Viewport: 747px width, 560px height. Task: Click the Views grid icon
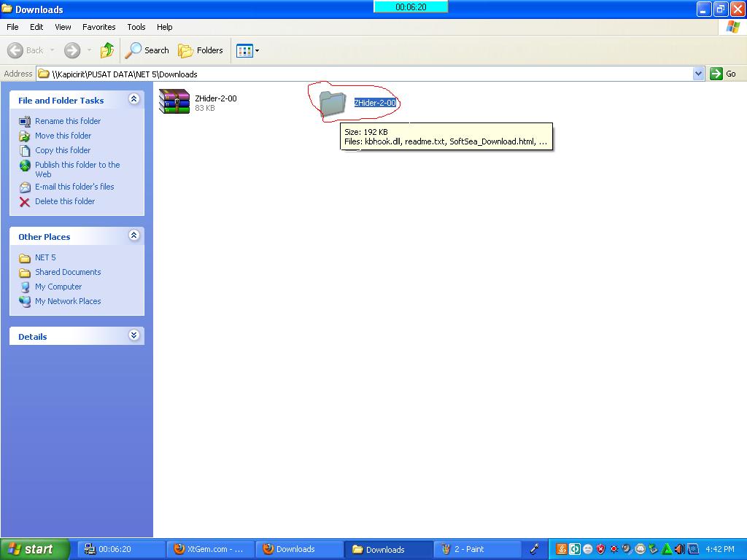pos(245,50)
